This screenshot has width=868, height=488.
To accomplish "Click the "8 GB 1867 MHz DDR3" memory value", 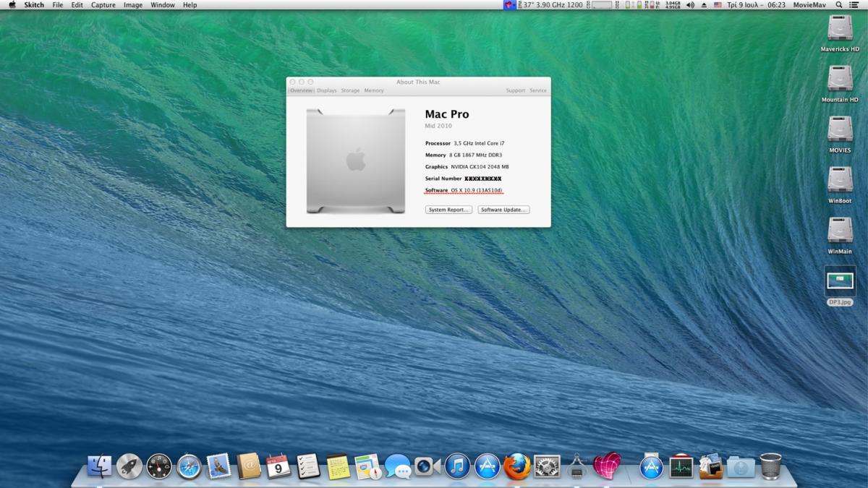I will (475, 155).
